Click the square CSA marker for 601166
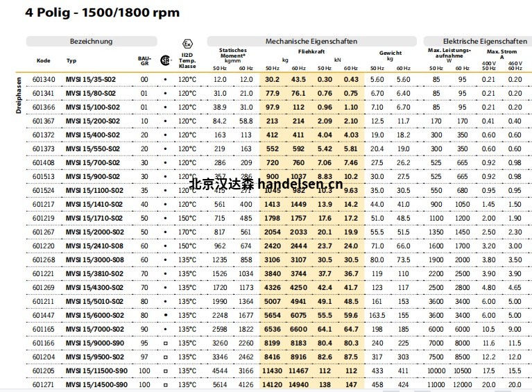 coord(165,343)
